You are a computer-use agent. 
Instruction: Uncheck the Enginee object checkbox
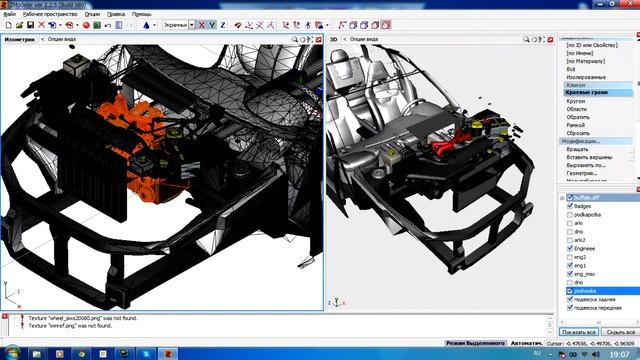pos(570,249)
